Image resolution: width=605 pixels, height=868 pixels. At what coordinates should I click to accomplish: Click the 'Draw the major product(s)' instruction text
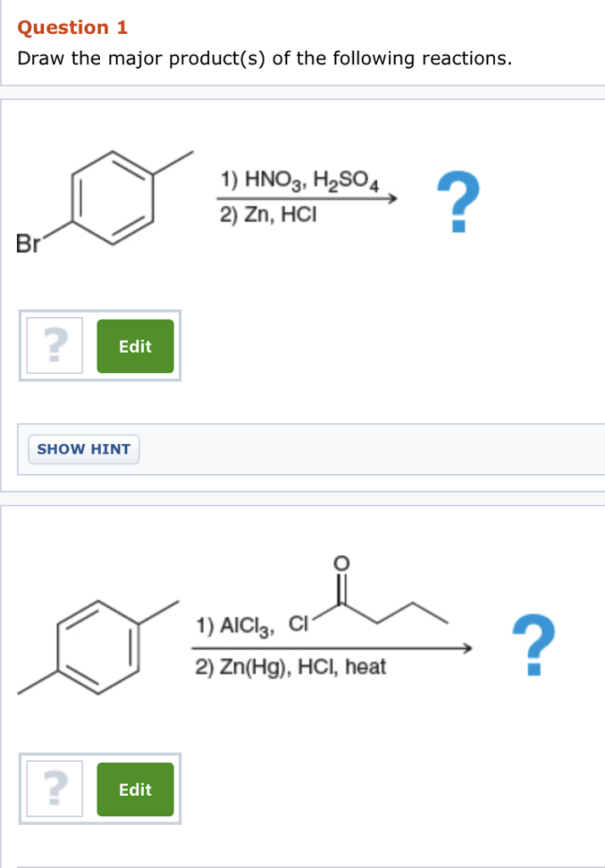pyautogui.click(x=264, y=58)
